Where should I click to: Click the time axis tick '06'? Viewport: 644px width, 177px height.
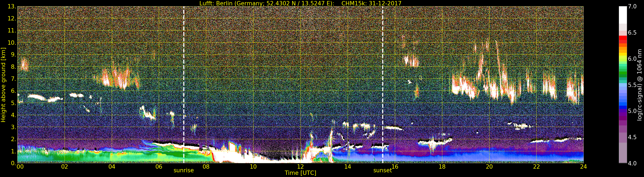coord(159,167)
